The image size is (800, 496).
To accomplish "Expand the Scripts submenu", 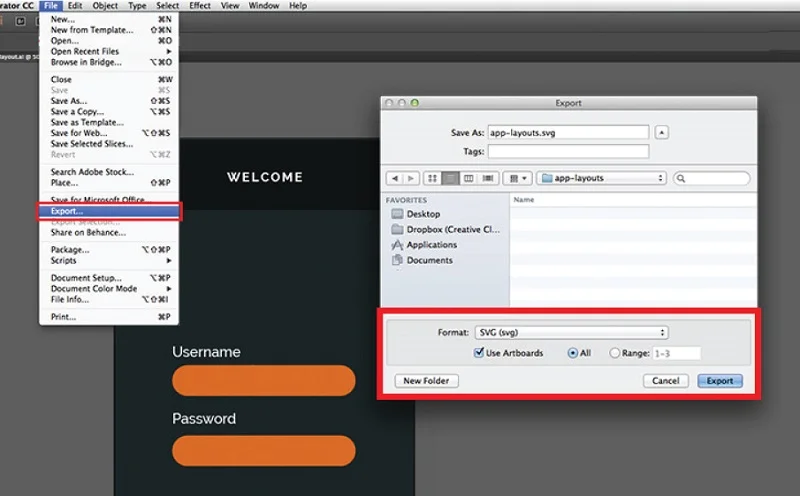I will (109, 261).
